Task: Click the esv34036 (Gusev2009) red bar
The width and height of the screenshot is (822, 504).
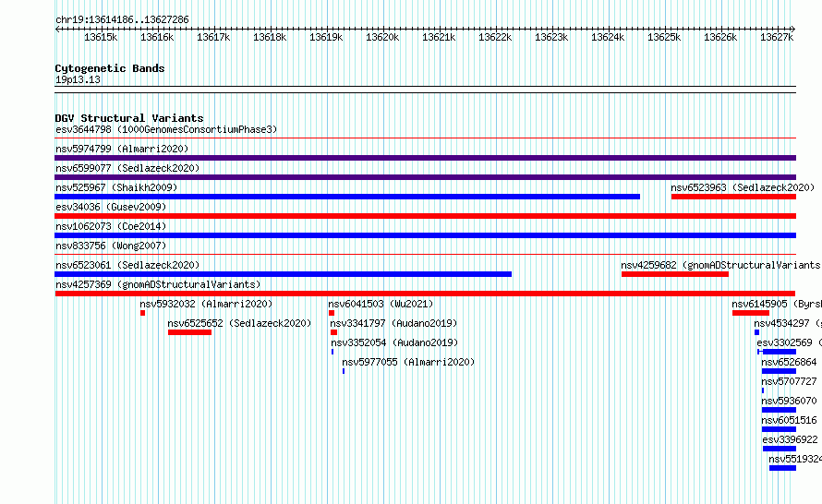Action: (425, 216)
